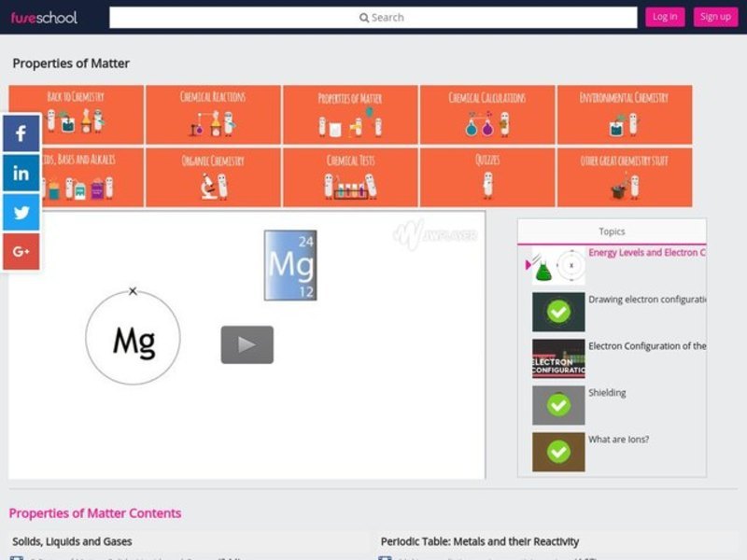
Task: Share the page on Google+
Action: click(x=21, y=250)
